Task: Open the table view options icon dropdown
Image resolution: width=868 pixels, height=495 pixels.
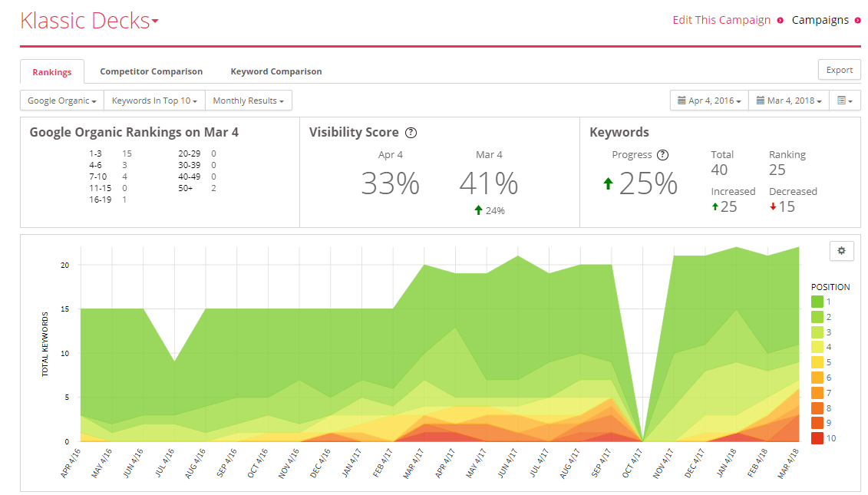Action: click(x=845, y=101)
